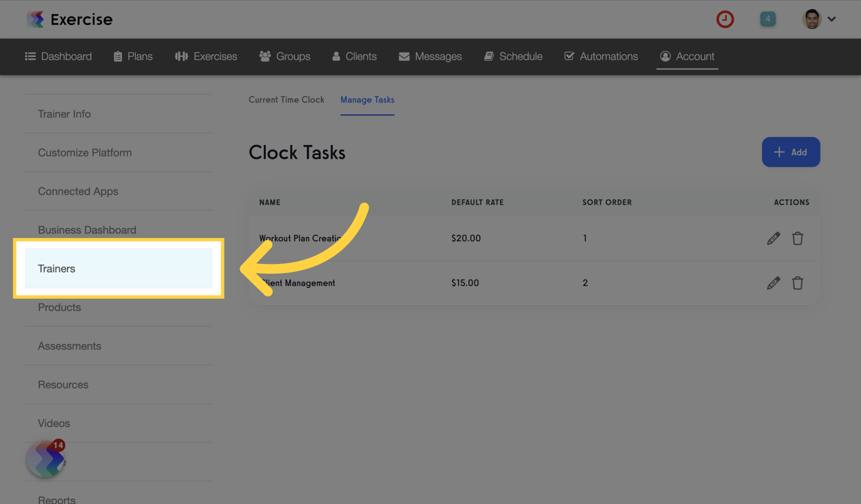Screen dimensions: 861x504
Task: Open the Clients menu item
Action: pyautogui.click(x=354, y=56)
